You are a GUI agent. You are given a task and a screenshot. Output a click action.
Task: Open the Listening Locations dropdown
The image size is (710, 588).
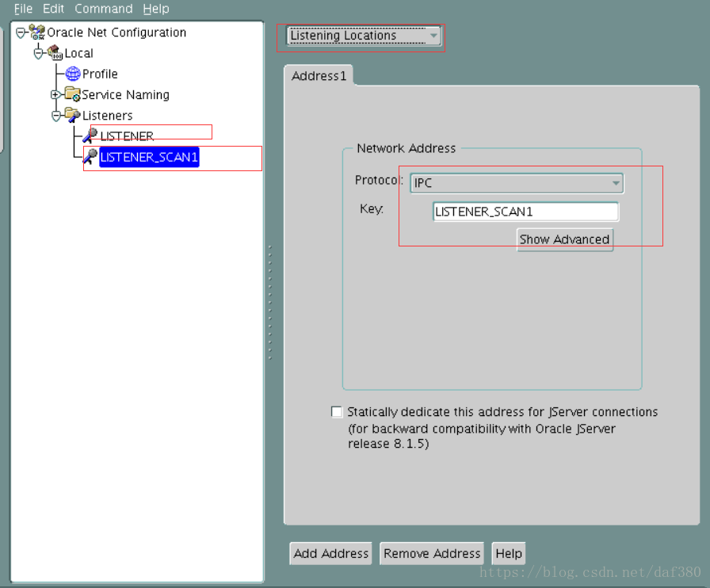click(x=364, y=36)
